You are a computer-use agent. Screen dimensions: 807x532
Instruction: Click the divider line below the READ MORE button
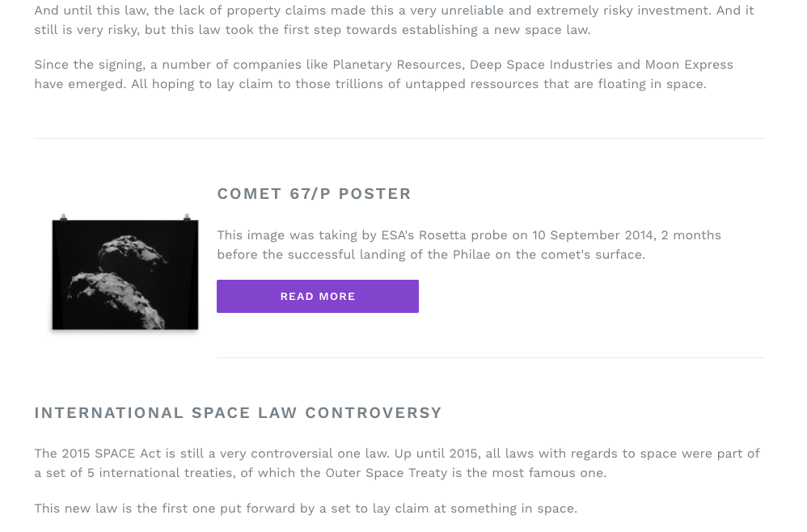491,357
